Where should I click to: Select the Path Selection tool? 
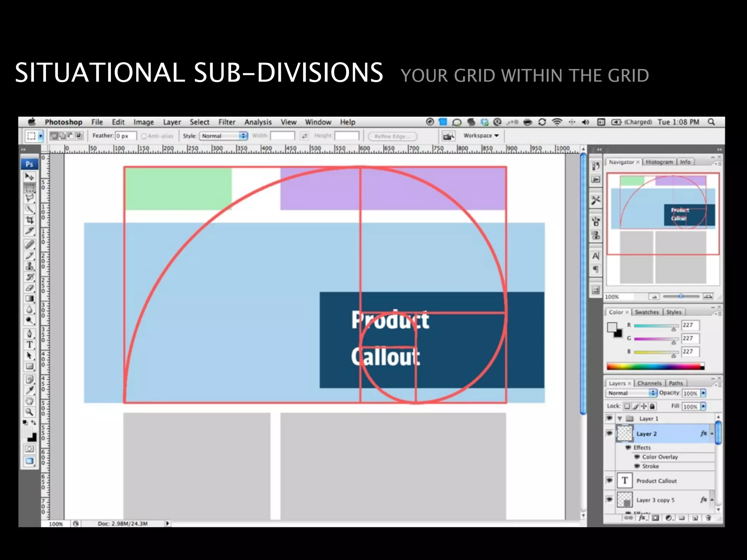pyautogui.click(x=30, y=356)
